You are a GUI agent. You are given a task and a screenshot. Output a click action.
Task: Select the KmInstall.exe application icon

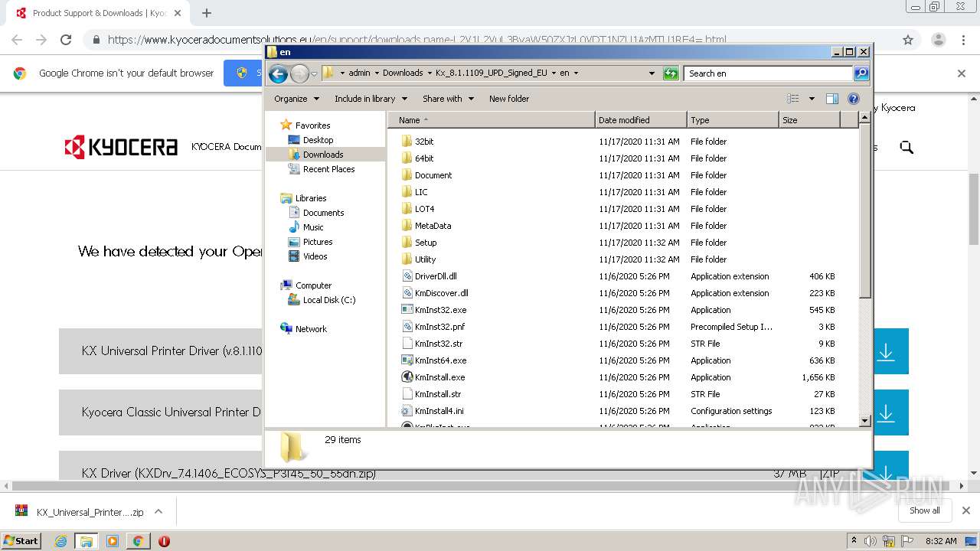click(x=407, y=377)
